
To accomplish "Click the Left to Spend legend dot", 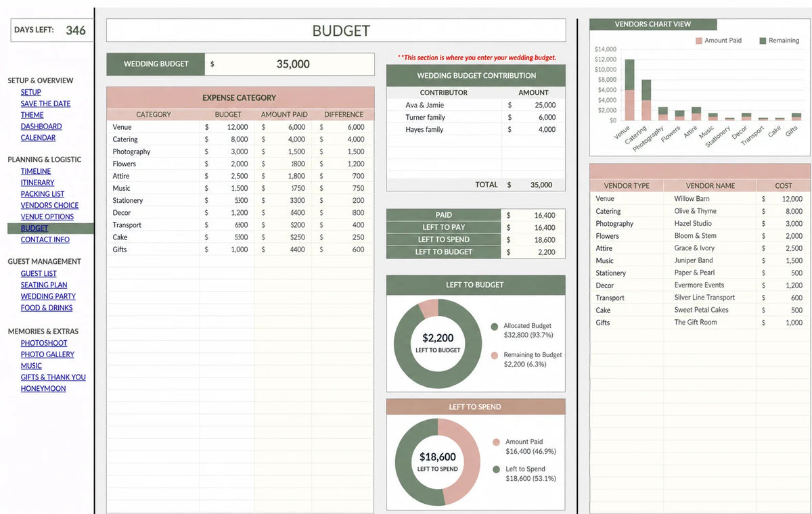I will tap(496, 469).
